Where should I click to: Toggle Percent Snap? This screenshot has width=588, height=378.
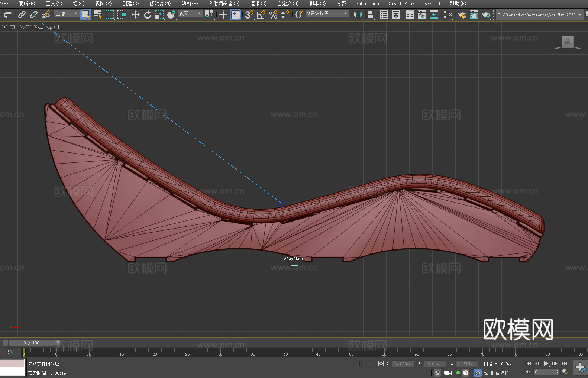273,14
